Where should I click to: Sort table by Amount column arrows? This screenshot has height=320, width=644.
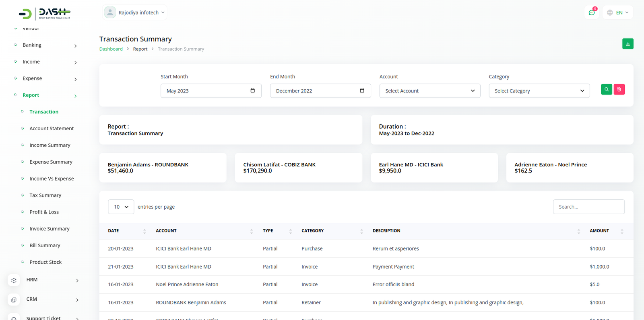click(621, 231)
